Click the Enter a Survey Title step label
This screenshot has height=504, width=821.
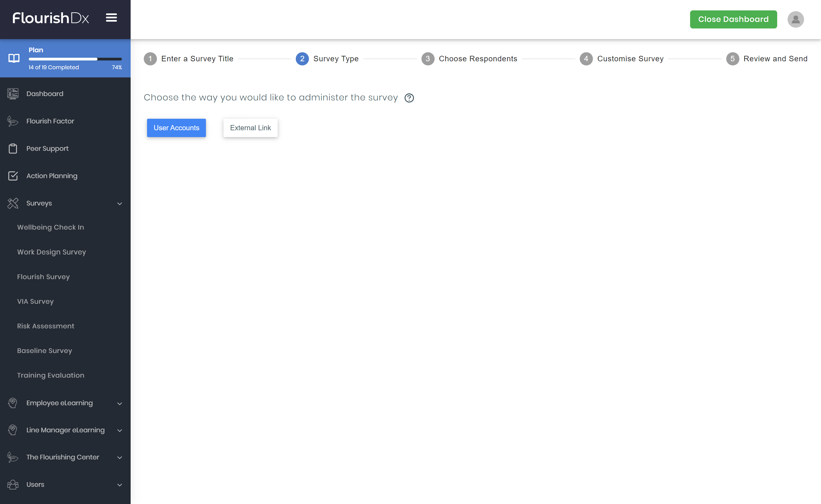click(x=197, y=59)
